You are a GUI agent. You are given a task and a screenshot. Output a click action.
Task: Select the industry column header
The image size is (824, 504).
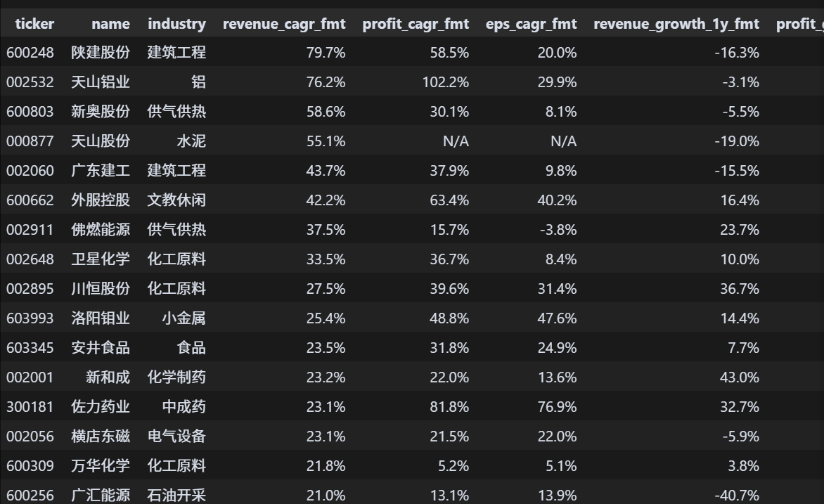176,24
